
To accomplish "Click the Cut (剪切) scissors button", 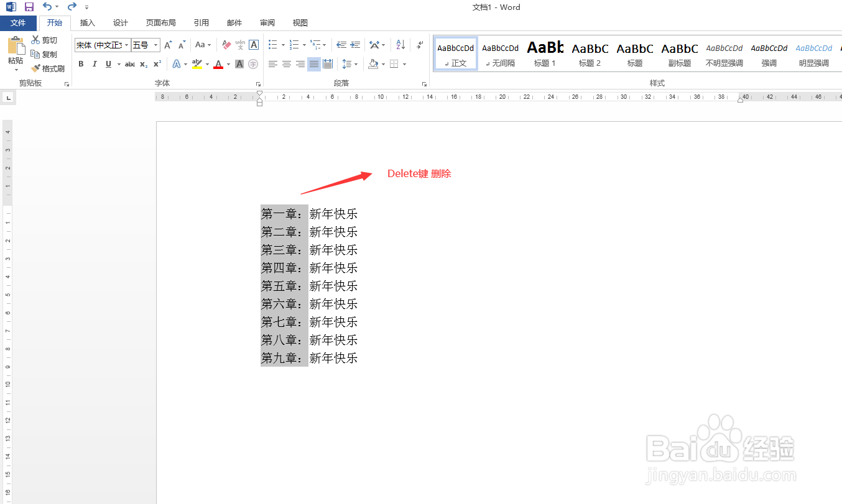I will 44,40.
